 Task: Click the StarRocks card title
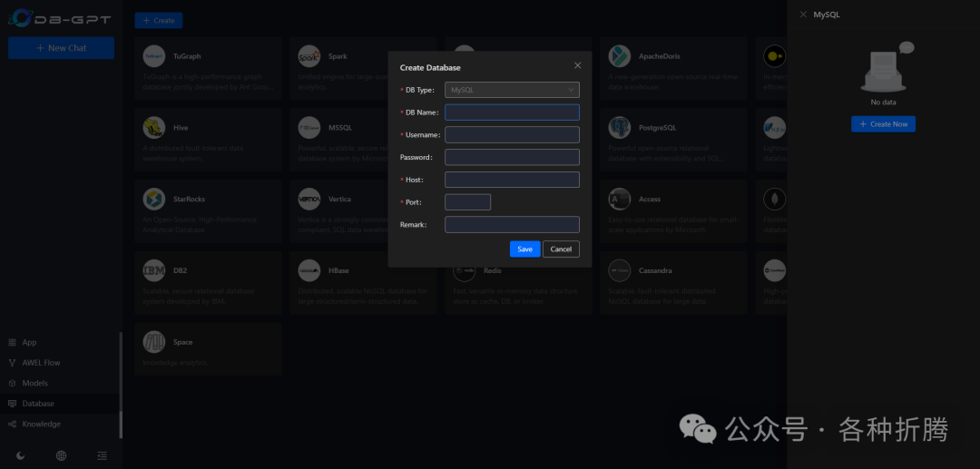(189, 200)
